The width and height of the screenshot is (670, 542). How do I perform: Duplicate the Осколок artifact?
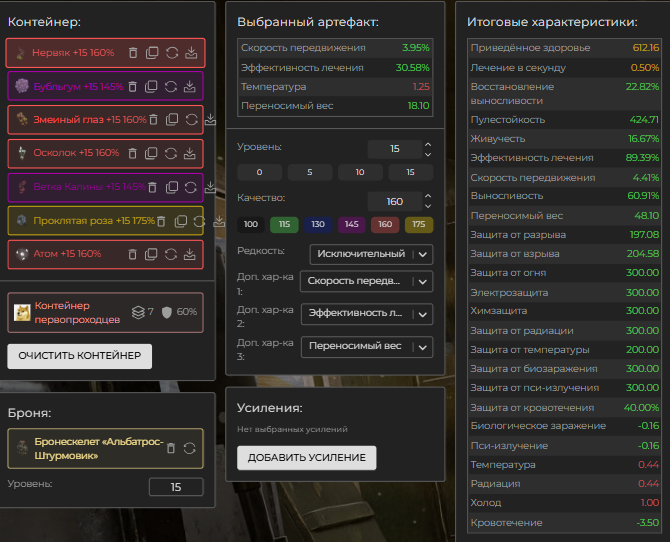pos(151,153)
